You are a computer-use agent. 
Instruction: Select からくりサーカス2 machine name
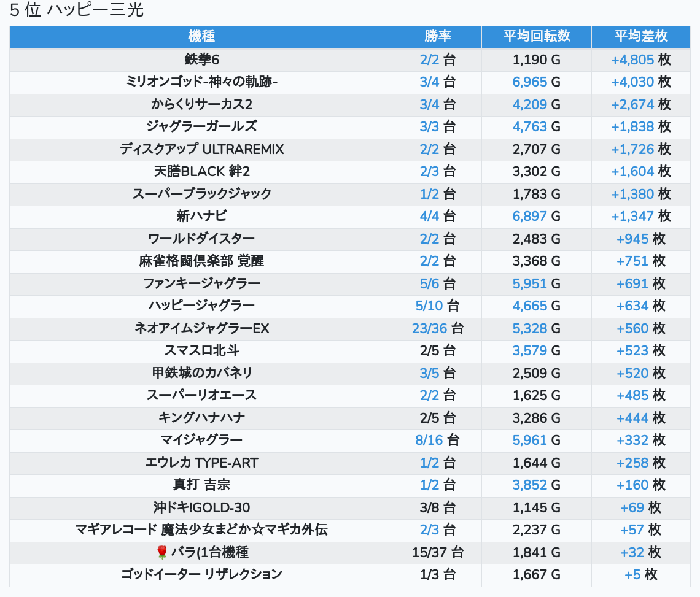(x=201, y=104)
